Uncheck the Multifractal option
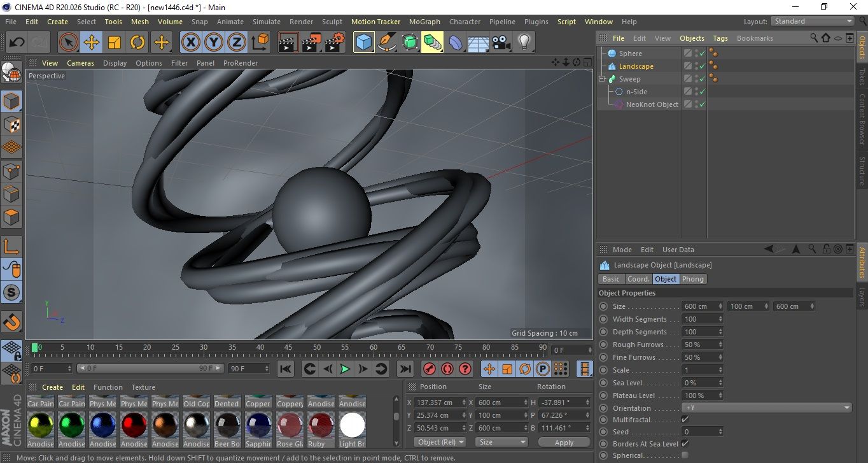This screenshot has height=463, width=868. tap(685, 420)
